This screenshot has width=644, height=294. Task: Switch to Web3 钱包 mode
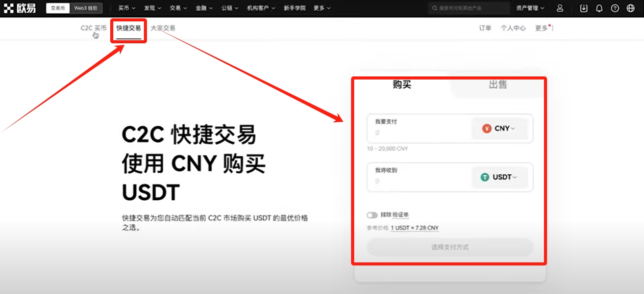point(86,8)
